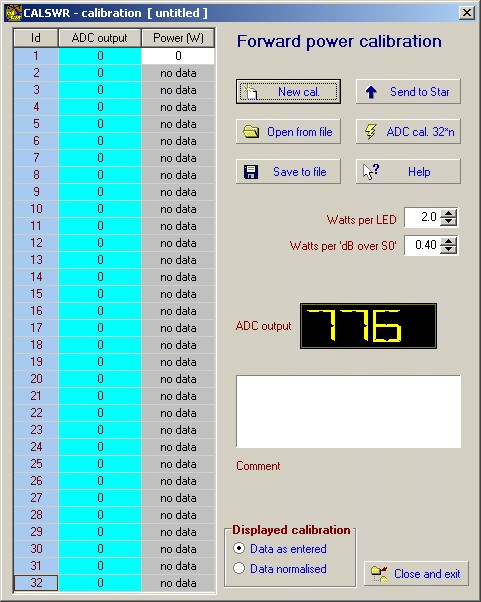Click the CALSWR title bar app icon

13,13
